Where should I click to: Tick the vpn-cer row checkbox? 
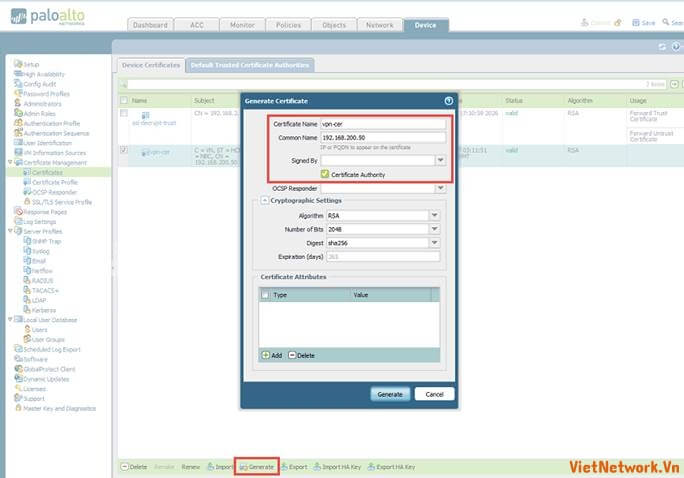point(124,150)
